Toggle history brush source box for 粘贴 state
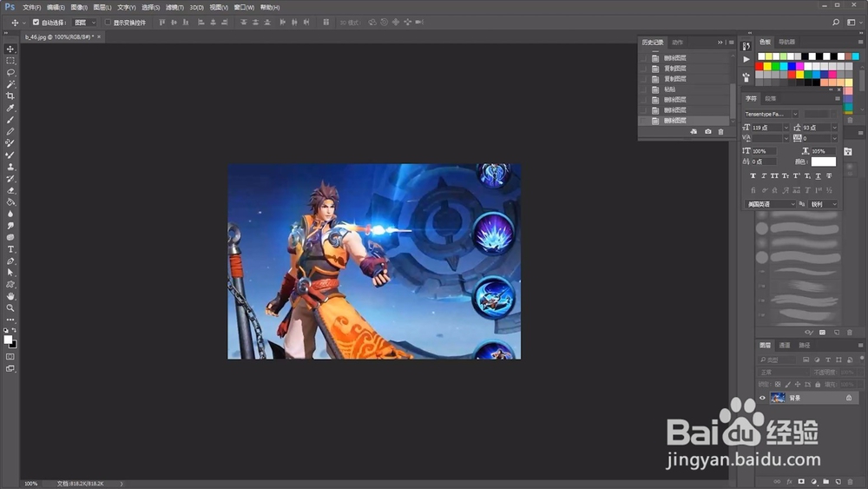The image size is (868, 489). (642, 89)
